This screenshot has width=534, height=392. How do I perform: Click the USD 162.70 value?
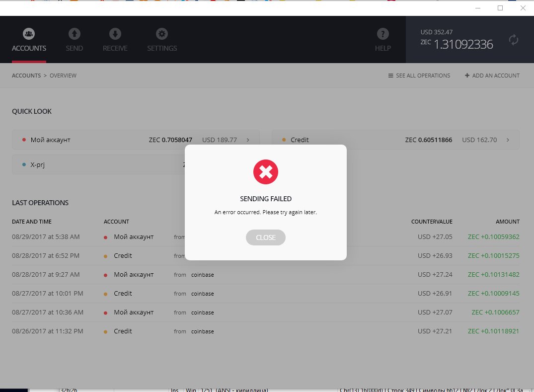pos(479,140)
